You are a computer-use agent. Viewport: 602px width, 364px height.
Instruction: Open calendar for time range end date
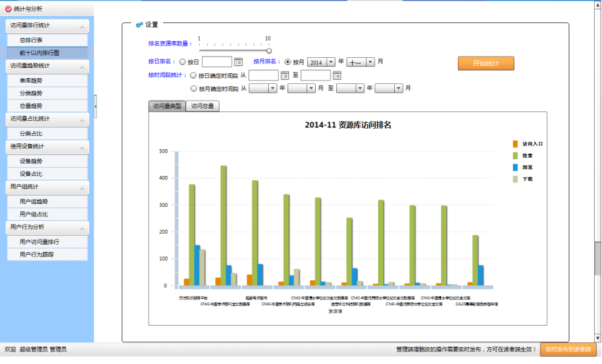tap(336, 75)
